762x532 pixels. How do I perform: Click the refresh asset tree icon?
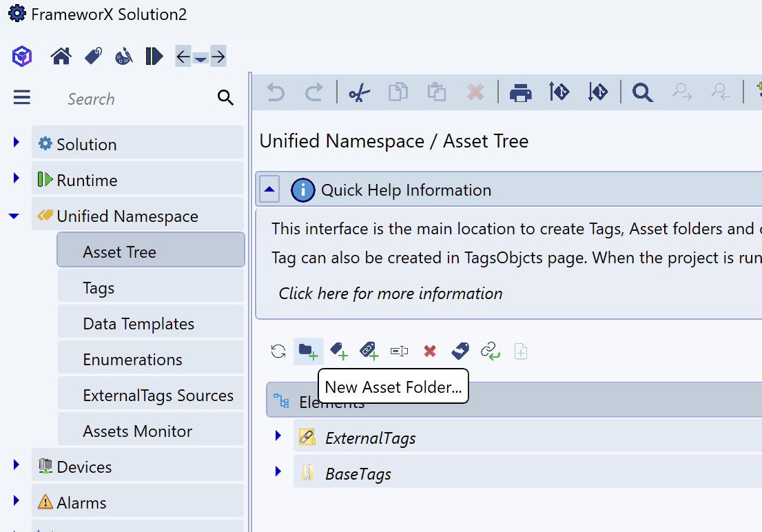(278, 351)
